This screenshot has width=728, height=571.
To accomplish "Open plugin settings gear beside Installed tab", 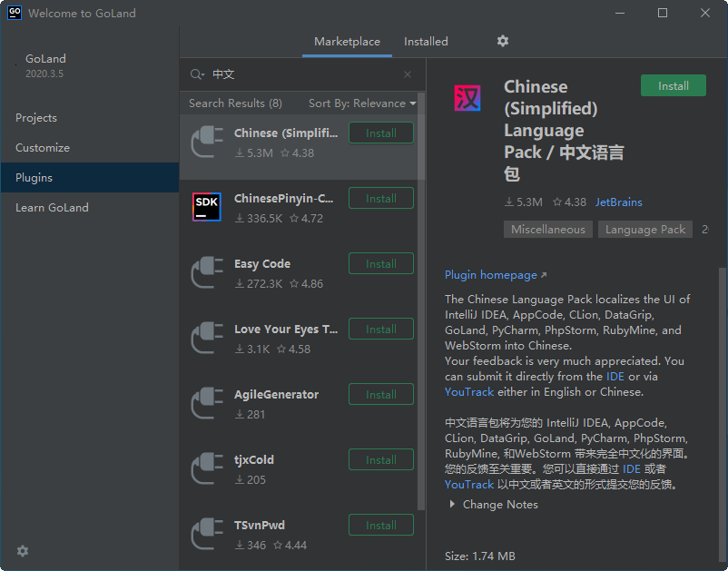I will [x=502, y=41].
